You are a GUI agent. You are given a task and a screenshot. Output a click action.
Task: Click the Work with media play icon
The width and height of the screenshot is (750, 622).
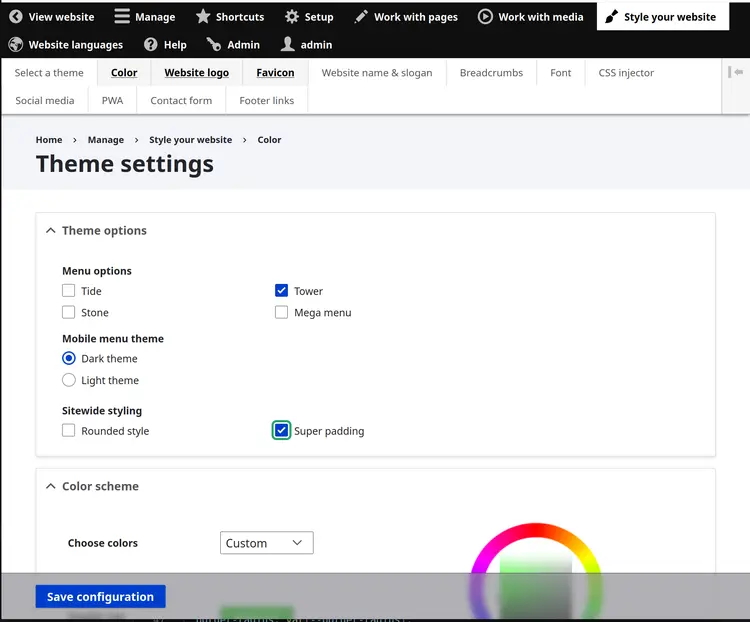click(485, 17)
